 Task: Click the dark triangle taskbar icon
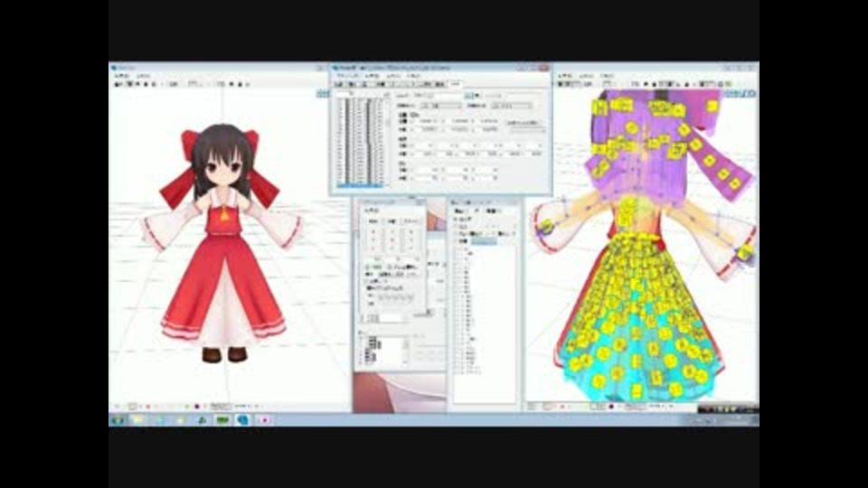[x=202, y=420]
